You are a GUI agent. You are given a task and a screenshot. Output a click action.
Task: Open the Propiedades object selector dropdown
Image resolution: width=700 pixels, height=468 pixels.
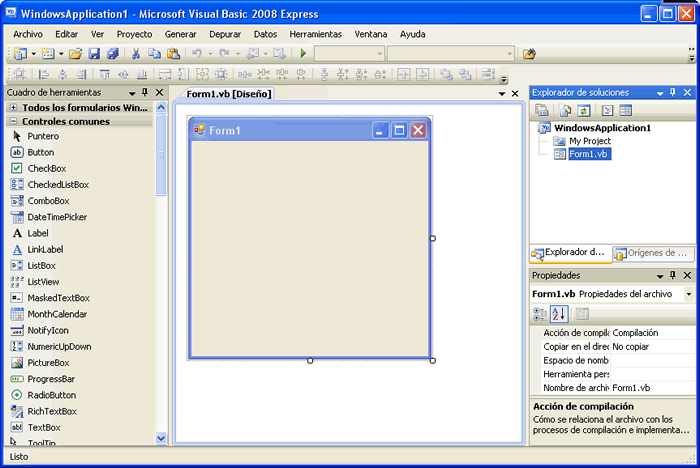689,294
